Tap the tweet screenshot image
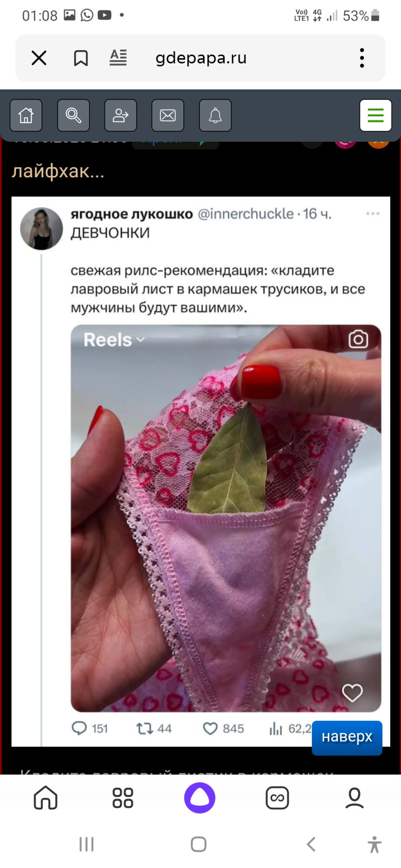Screen dimensions: 401x868 click(x=201, y=471)
